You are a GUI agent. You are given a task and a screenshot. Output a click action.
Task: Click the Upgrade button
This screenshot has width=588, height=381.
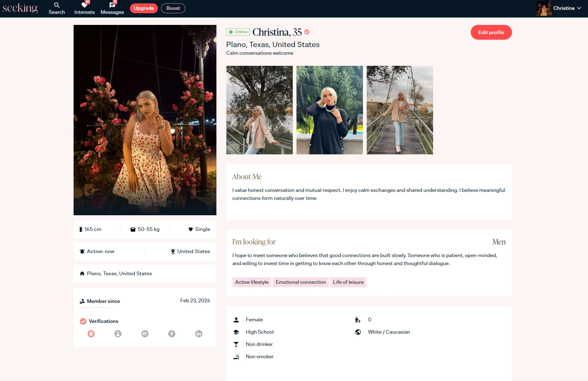[144, 8]
